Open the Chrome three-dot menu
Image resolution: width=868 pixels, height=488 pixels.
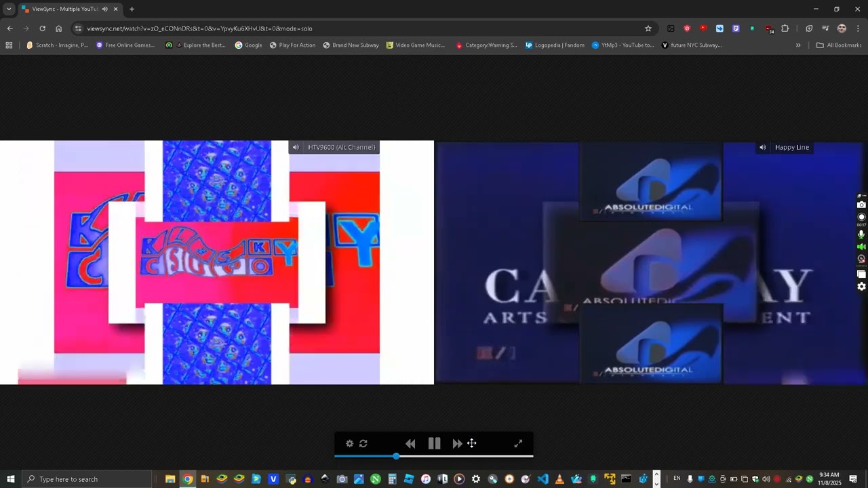859,28
